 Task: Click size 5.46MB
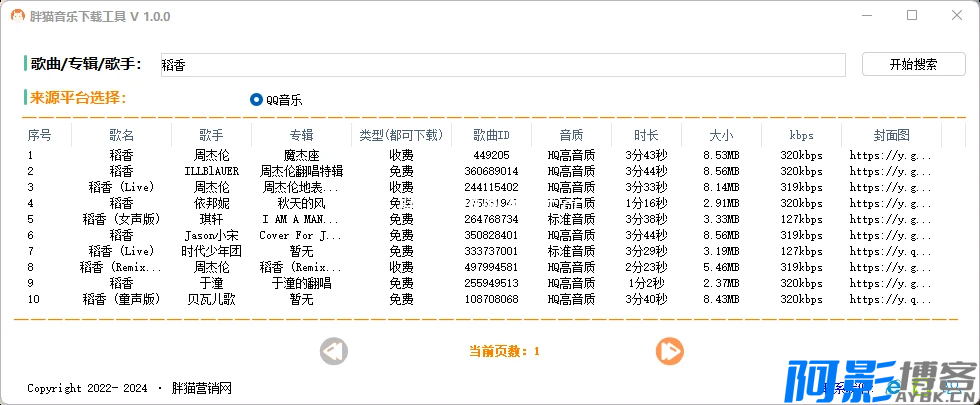point(721,268)
